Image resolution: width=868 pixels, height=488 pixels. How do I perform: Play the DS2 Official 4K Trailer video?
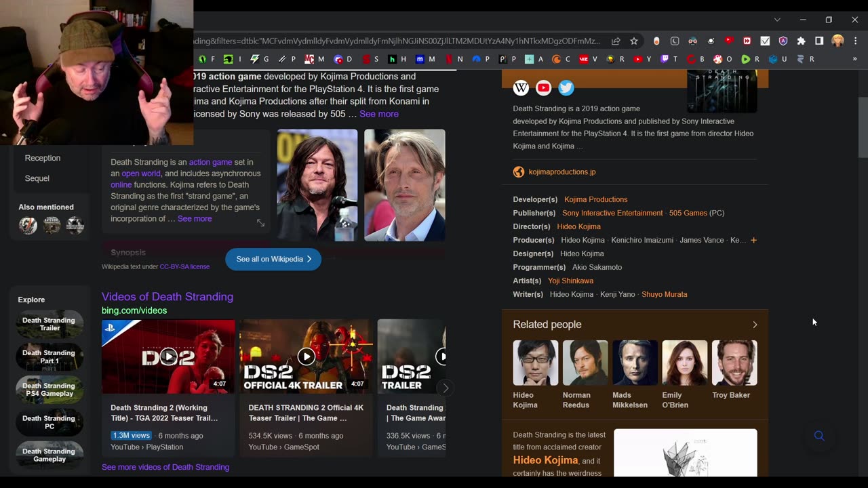coord(306,357)
